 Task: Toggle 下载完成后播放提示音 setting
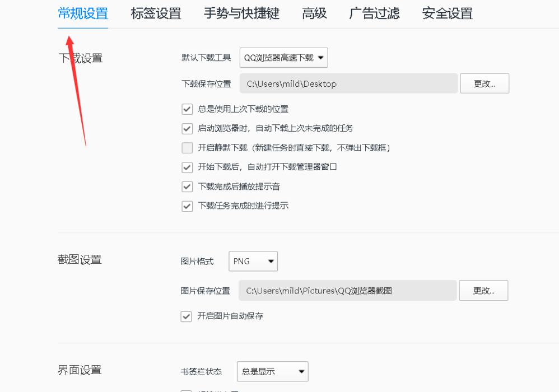click(x=187, y=186)
